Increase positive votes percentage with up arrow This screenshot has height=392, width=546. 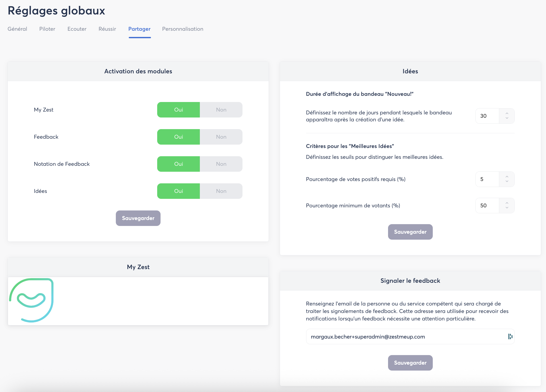[507, 176]
